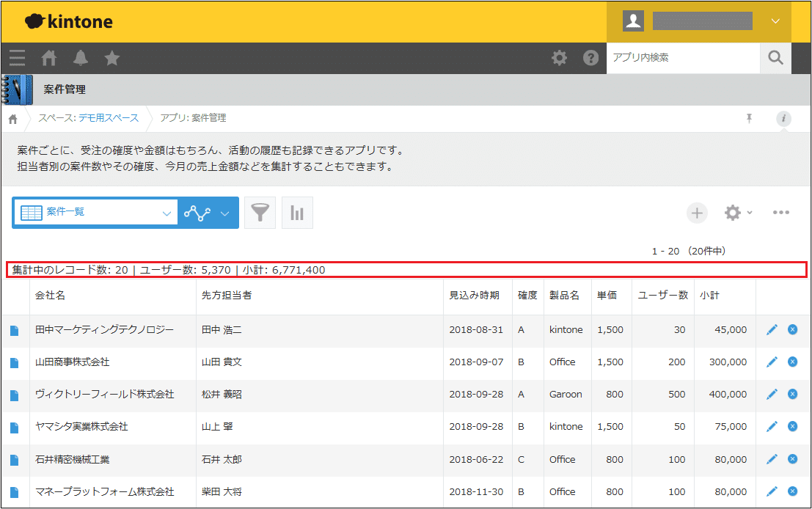Image resolution: width=812 pixels, height=509 pixels.
Task: Click the Garoon product cell
Action: (566, 394)
